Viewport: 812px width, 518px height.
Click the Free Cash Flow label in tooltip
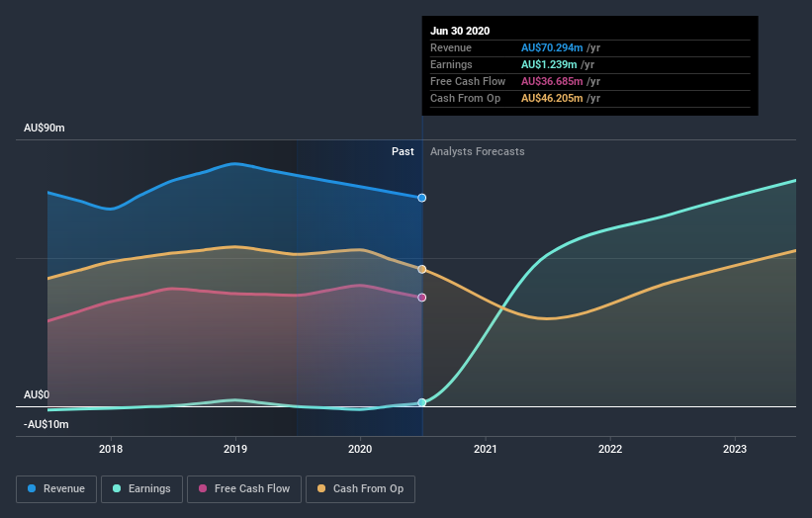click(x=468, y=81)
